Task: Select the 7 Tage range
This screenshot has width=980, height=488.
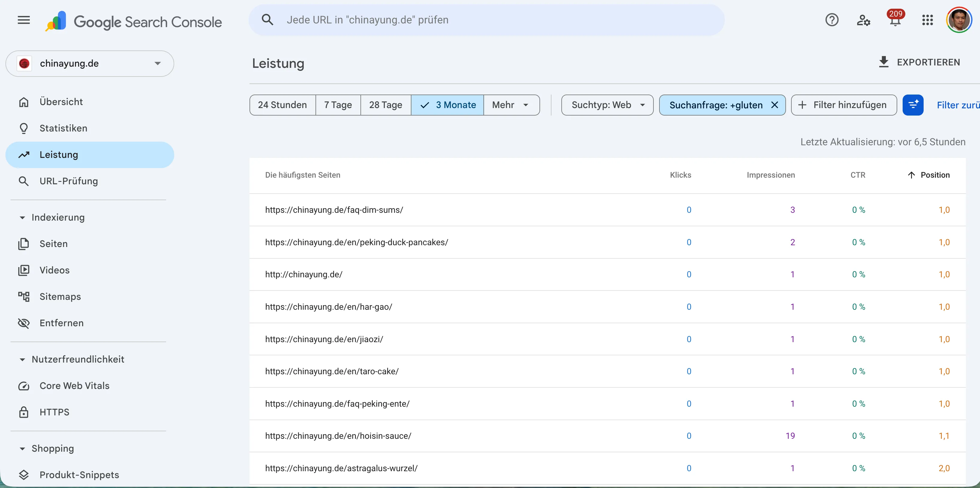Action: (338, 105)
